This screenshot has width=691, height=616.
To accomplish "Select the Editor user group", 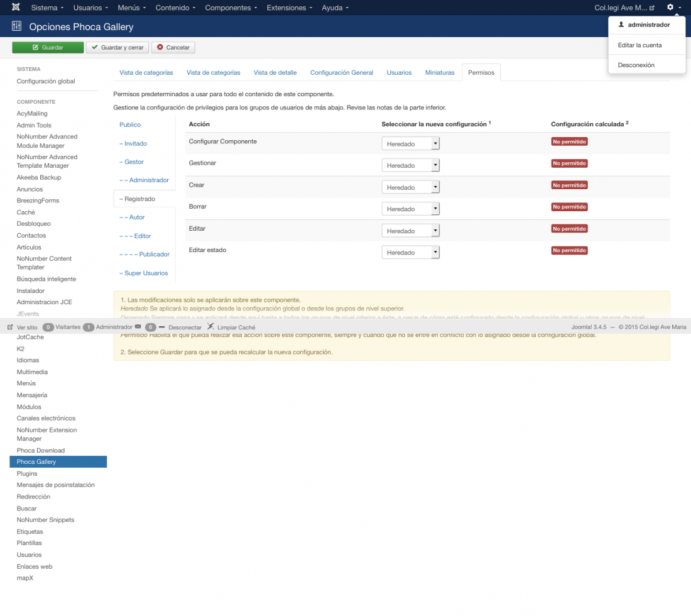I will (x=135, y=236).
